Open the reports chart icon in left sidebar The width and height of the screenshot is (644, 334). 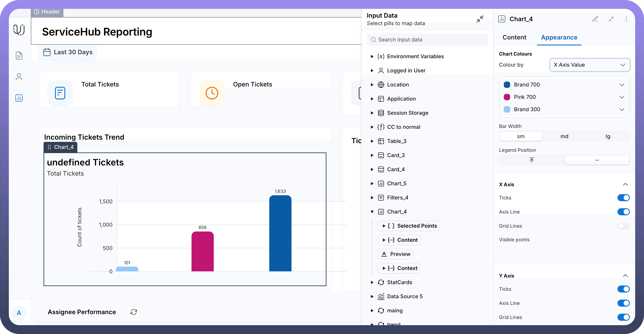point(19,98)
